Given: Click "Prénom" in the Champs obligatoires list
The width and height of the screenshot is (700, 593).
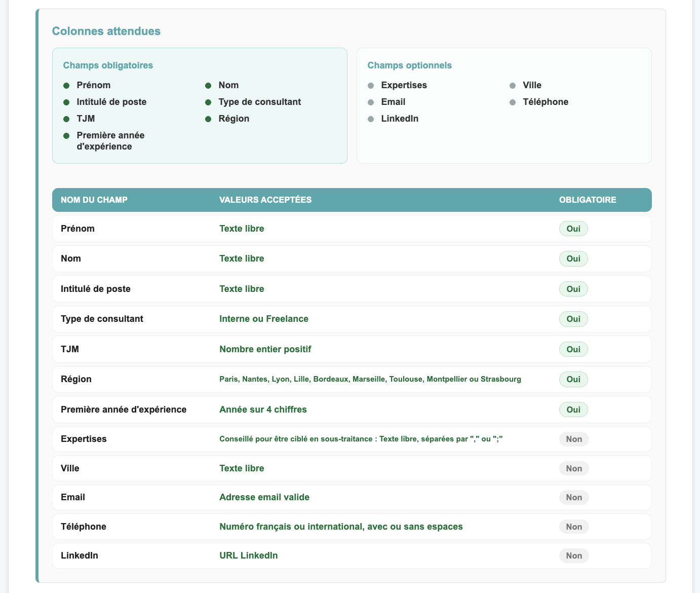Looking at the screenshot, I should pos(94,85).
